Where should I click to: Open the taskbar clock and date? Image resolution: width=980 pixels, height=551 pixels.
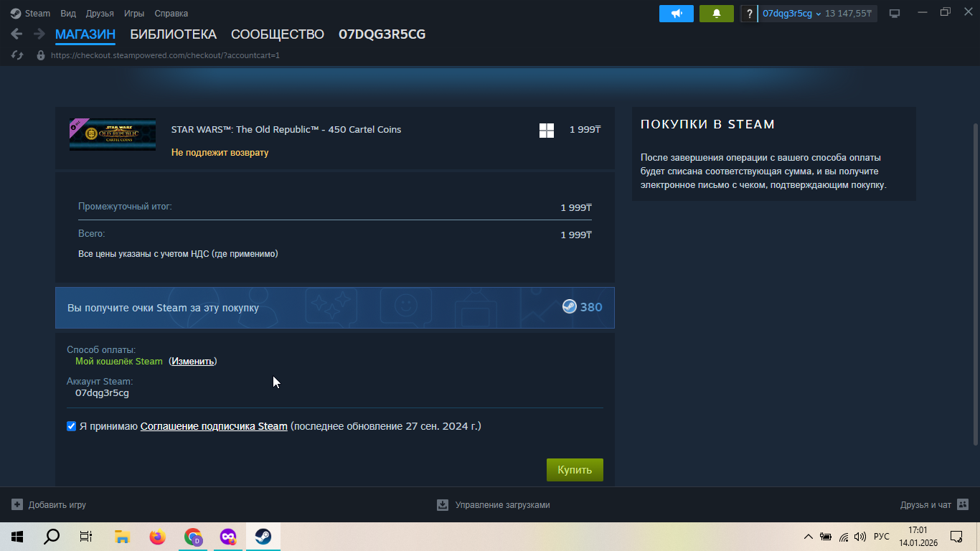(x=918, y=537)
